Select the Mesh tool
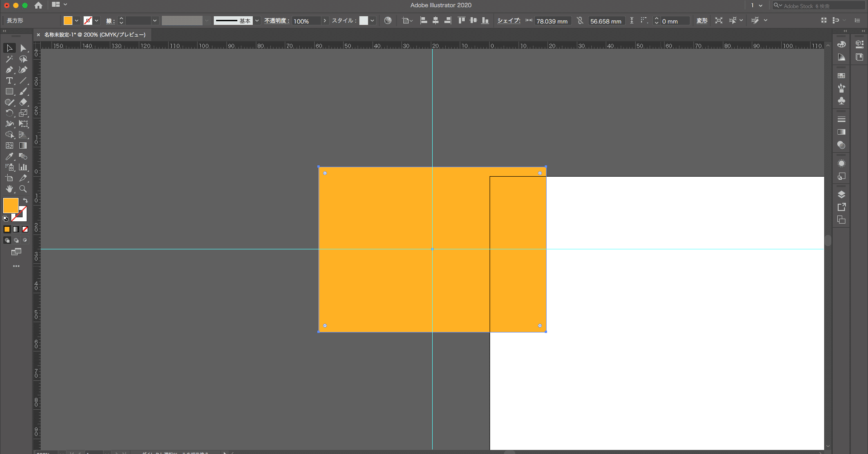The width and height of the screenshot is (868, 454). [x=9, y=145]
